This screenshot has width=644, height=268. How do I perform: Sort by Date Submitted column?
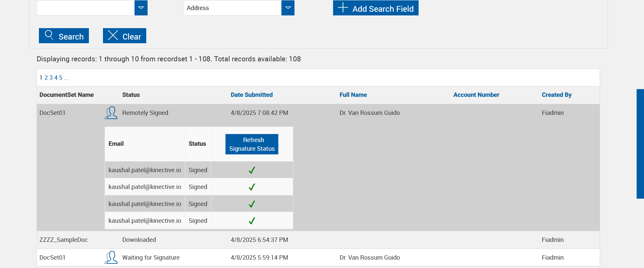point(252,95)
